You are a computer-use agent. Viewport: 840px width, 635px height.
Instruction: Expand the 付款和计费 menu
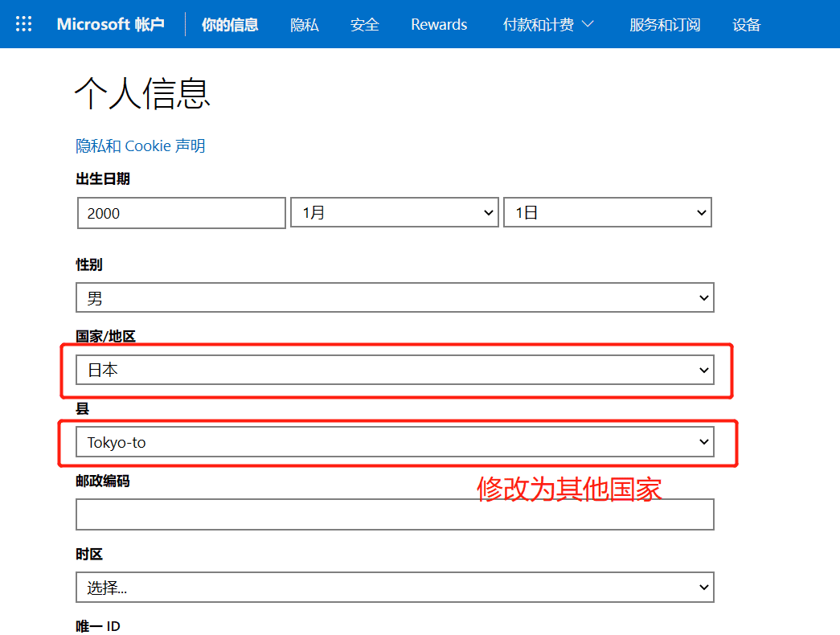tap(539, 24)
